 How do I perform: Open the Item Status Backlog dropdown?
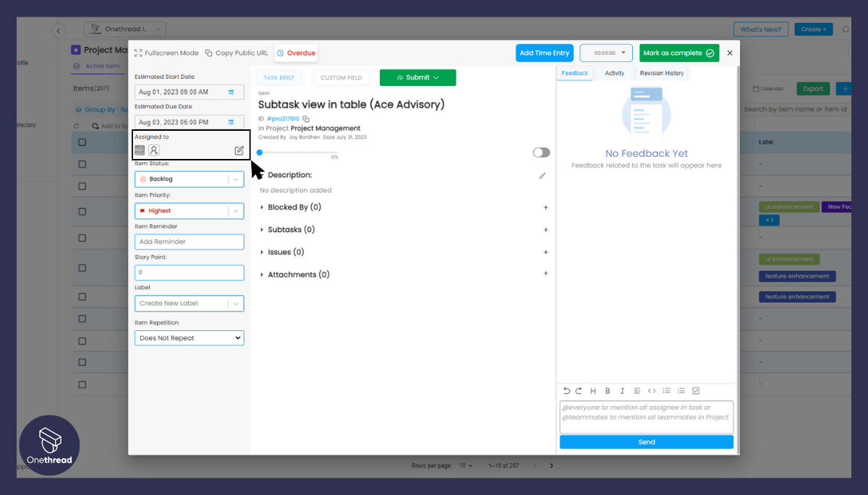(x=189, y=179)
